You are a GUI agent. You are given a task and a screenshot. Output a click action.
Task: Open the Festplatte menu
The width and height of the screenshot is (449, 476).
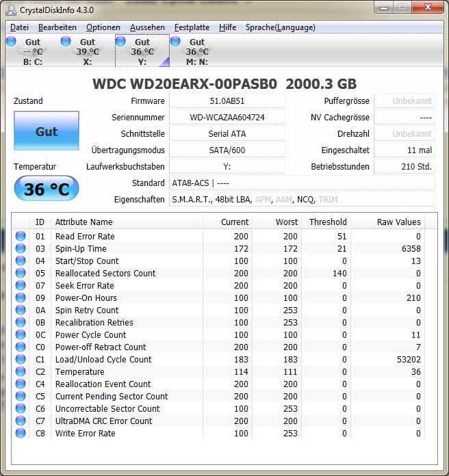pos(192,27)
